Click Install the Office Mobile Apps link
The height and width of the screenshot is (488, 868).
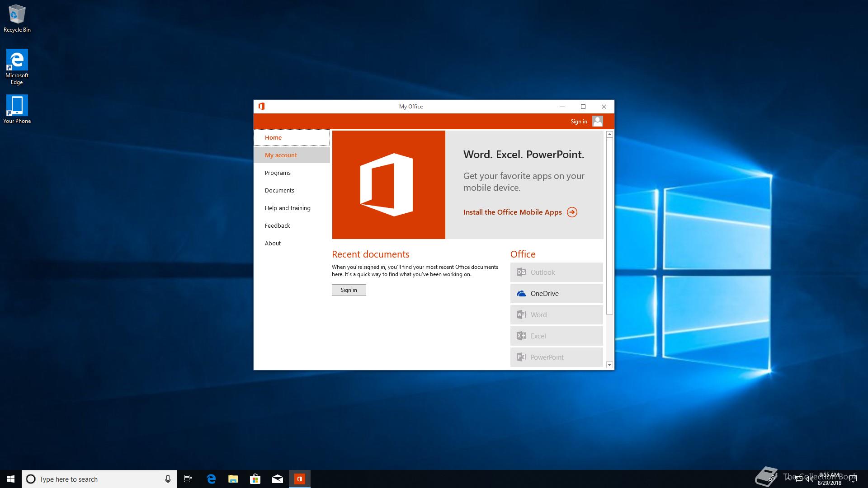[x=512, y=212]
